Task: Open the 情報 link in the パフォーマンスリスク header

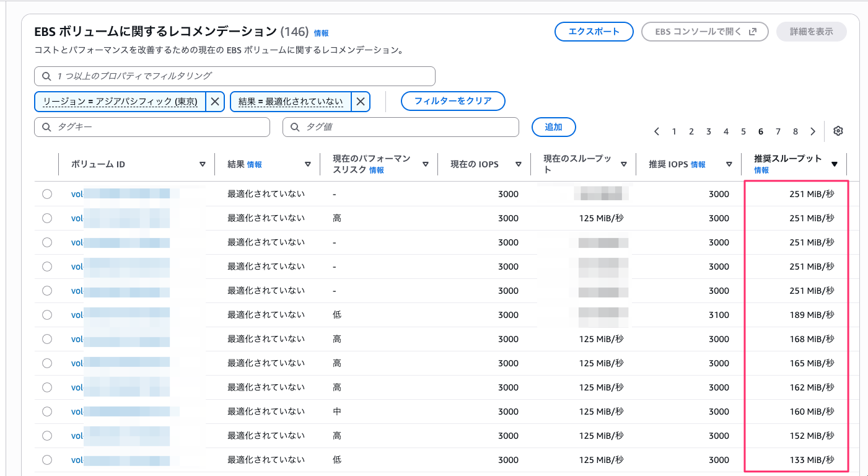Action: pyautogui.click(x=377, y=170)
